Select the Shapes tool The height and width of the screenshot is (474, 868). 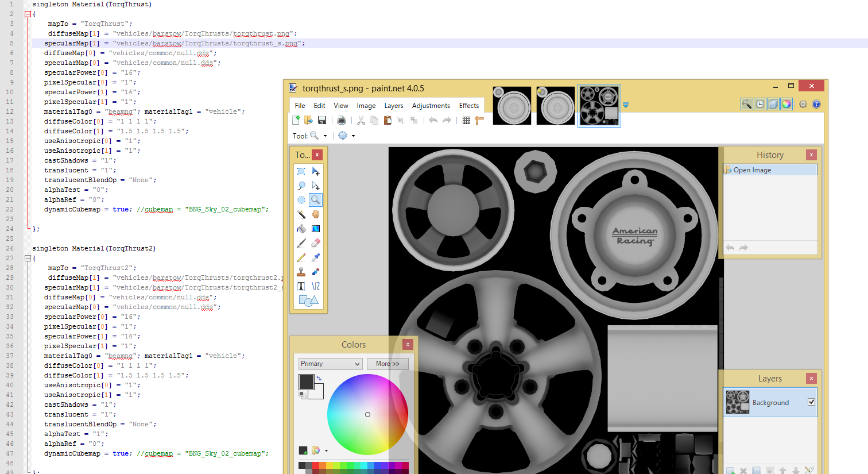(x=308, y=300)
